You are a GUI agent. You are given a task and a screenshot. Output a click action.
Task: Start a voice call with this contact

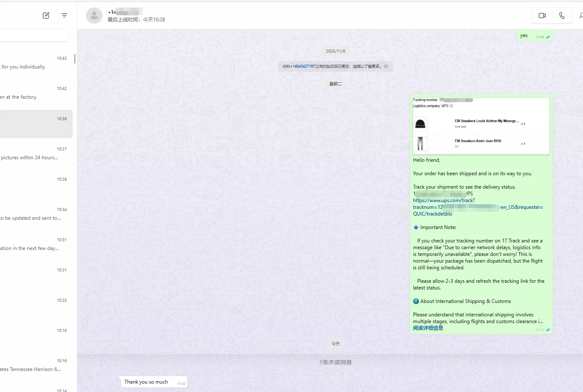[562, 16]
